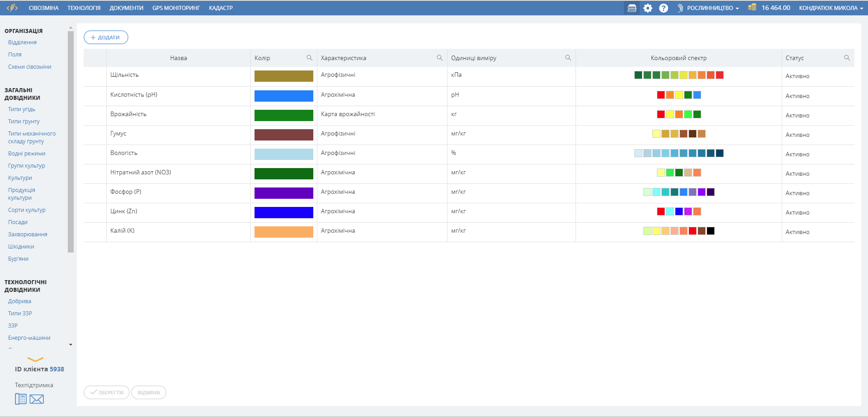The height and width of the screenshot is (417, 868).
Task: Click the Фосфор (P) purple color swatch
Action: coord(283,193)
